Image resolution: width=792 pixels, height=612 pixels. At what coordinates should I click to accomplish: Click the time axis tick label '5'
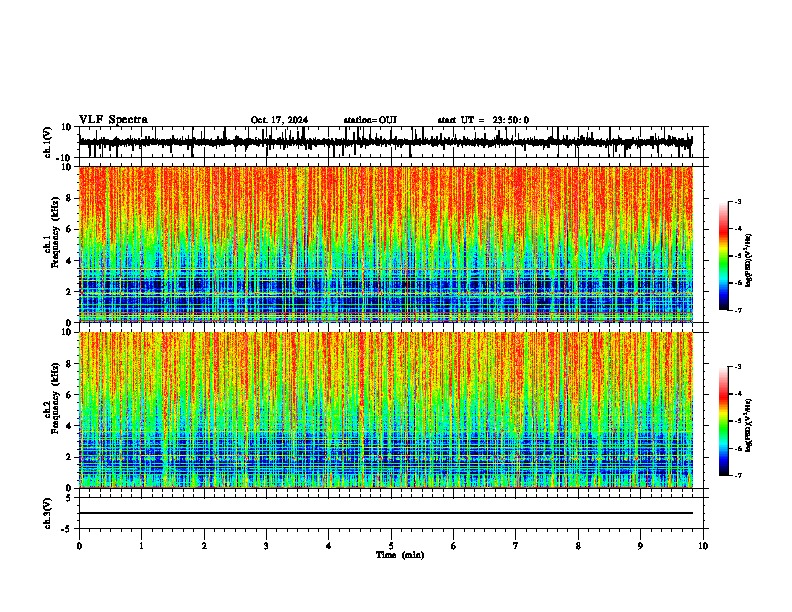coord(391,546)
